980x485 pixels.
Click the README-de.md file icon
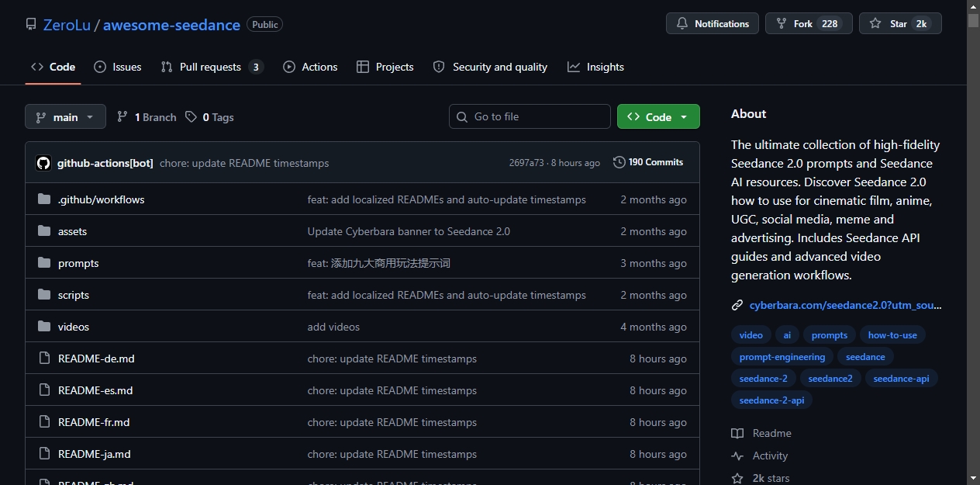click(43, 359)
